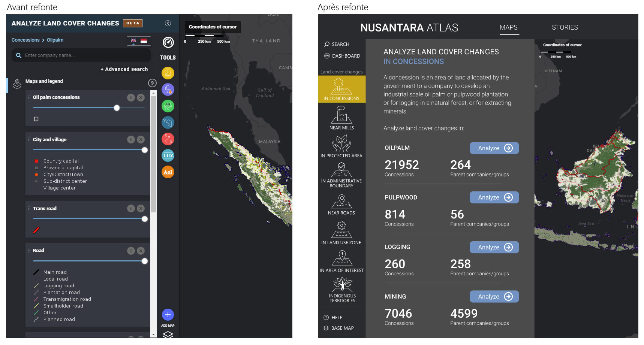Analyze Oilpalm concessions
The image size is (644, 345).
pyautogui.click(x=494, y=148)
